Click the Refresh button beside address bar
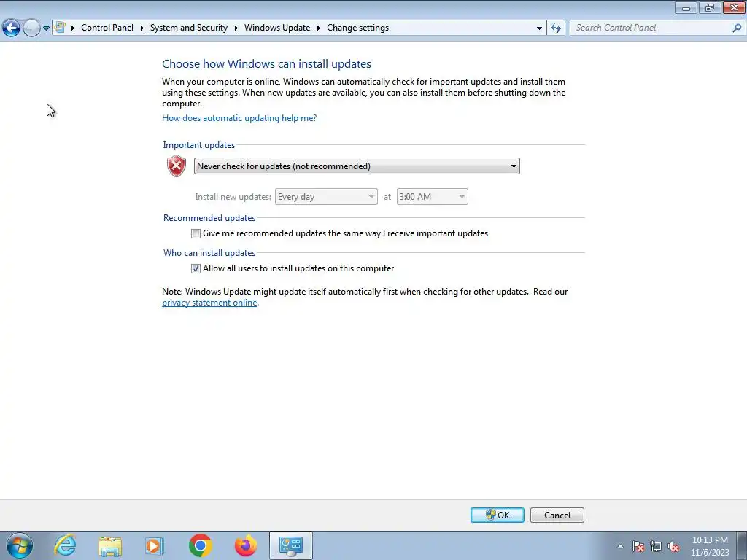The width and height of the screenshot is (747, 560). click(555, 28)
